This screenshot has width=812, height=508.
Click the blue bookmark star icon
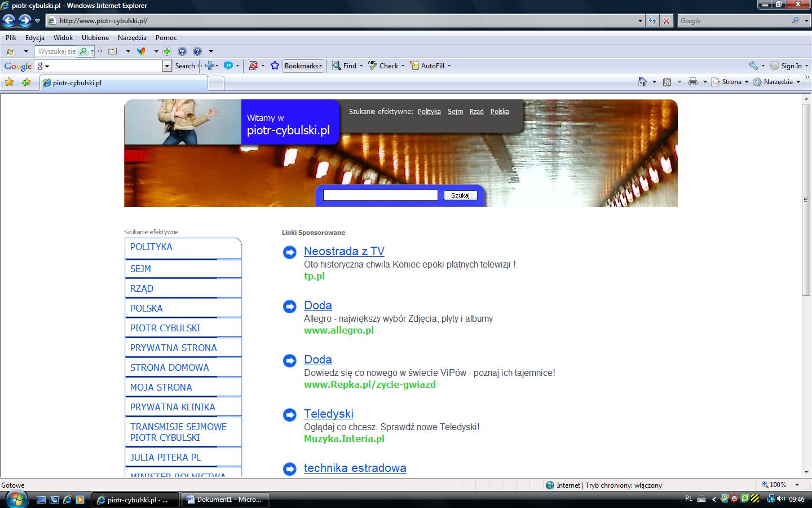click(275, 65)
